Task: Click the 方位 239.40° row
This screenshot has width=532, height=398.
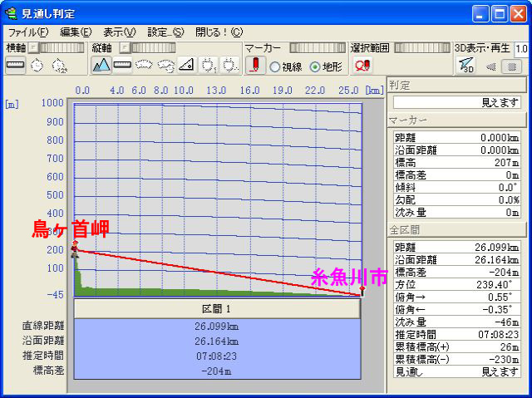Action: coord(456,284)
